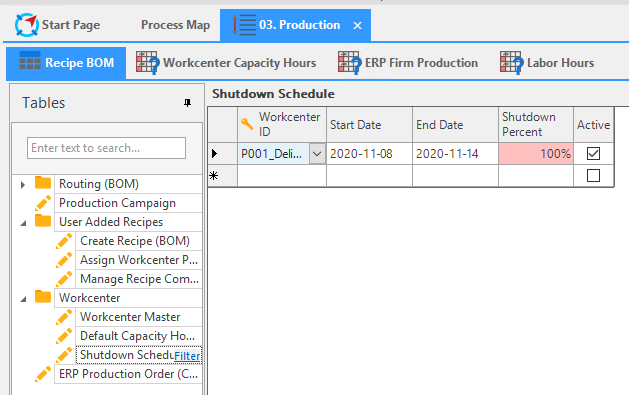Select the current row arrow indicator

point(214,153)
